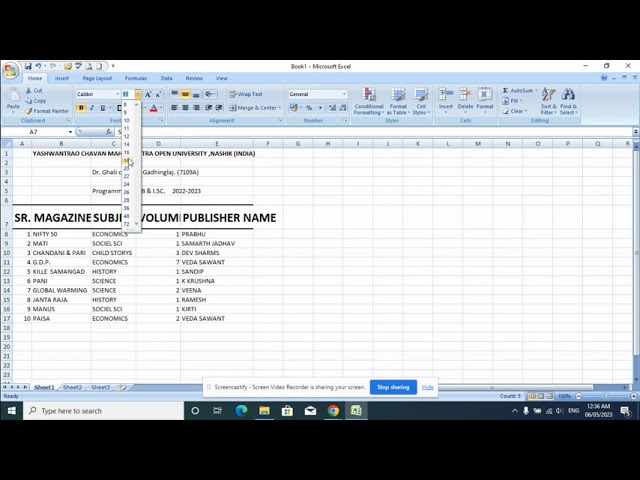Open Excel Help question mark

pos(604,78)
